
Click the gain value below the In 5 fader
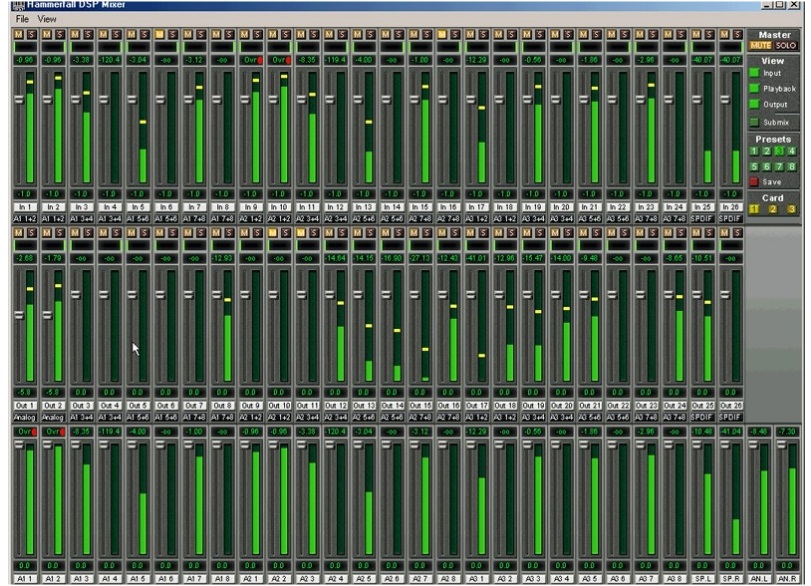click(138, 194)
